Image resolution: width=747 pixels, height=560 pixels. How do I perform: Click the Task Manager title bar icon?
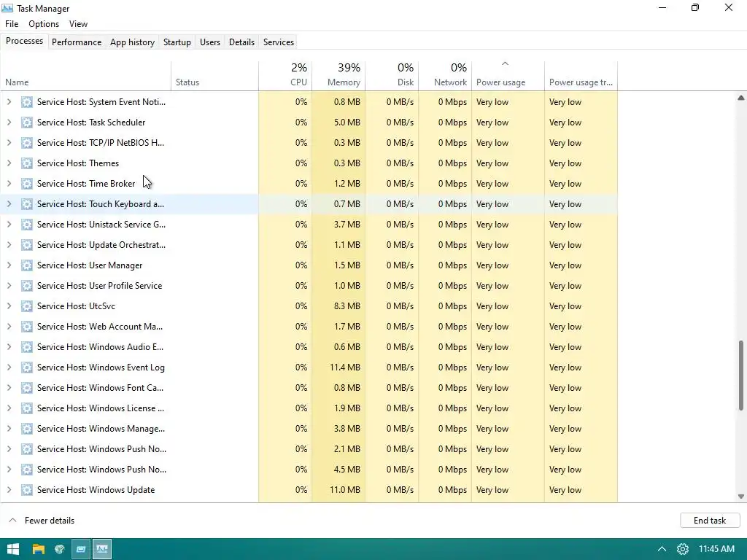7,8
